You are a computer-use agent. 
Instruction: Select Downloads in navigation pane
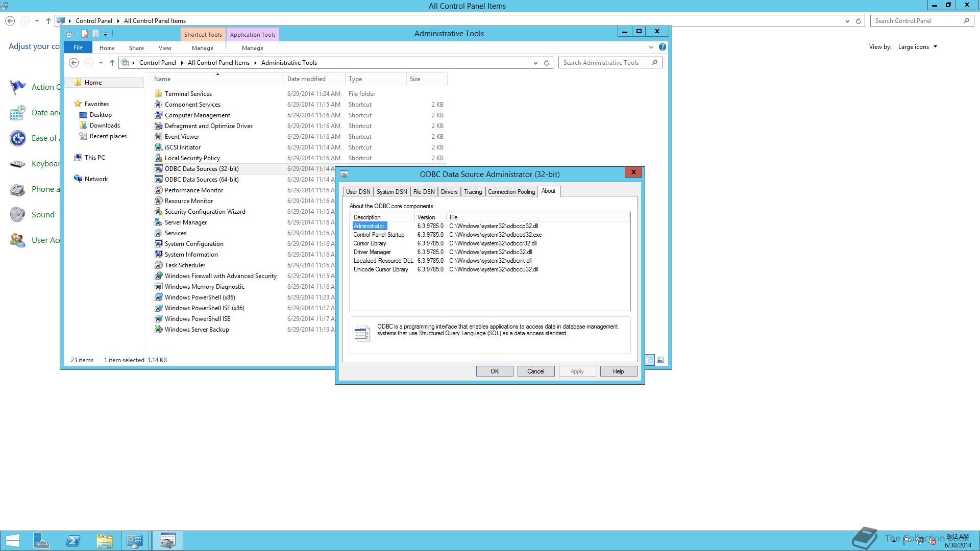pos(105,125)
